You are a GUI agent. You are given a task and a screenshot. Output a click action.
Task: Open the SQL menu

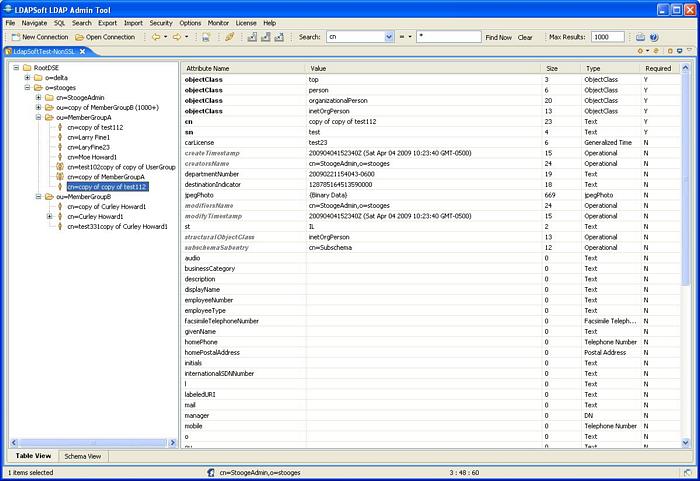click(59, 22)
